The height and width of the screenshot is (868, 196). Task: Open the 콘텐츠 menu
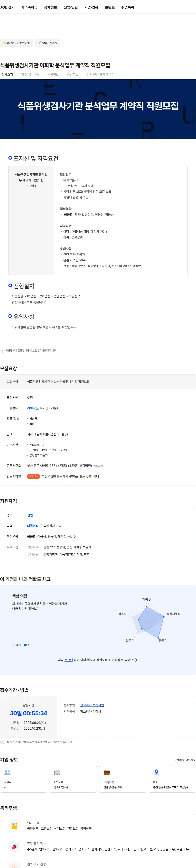pyautogui.click(x=110, y=7)
